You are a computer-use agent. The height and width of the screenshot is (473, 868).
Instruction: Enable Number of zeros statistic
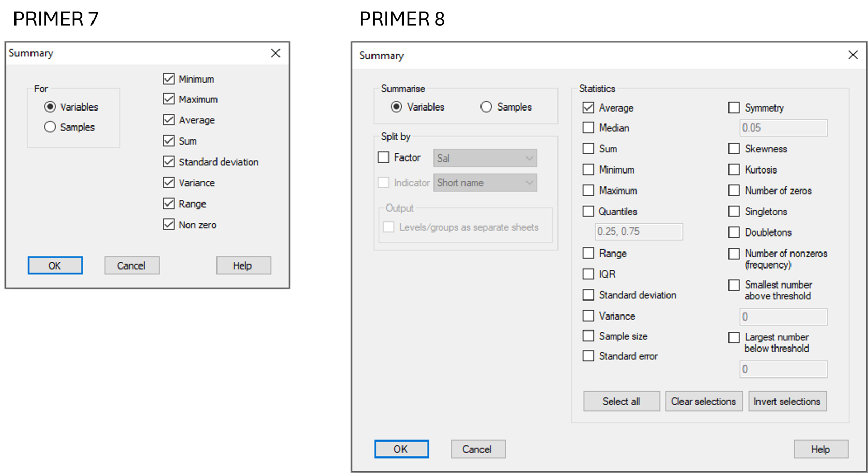(x=734, y=190)
